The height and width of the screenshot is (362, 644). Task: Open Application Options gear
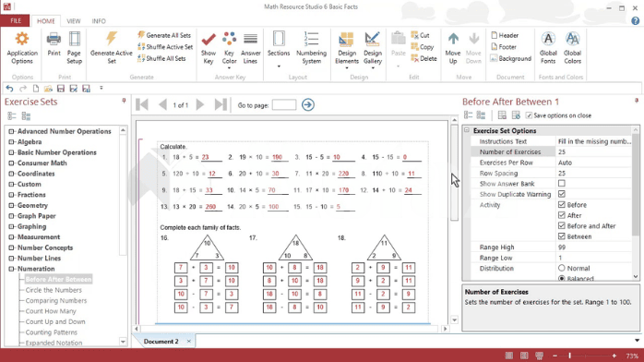coord(22,48)
